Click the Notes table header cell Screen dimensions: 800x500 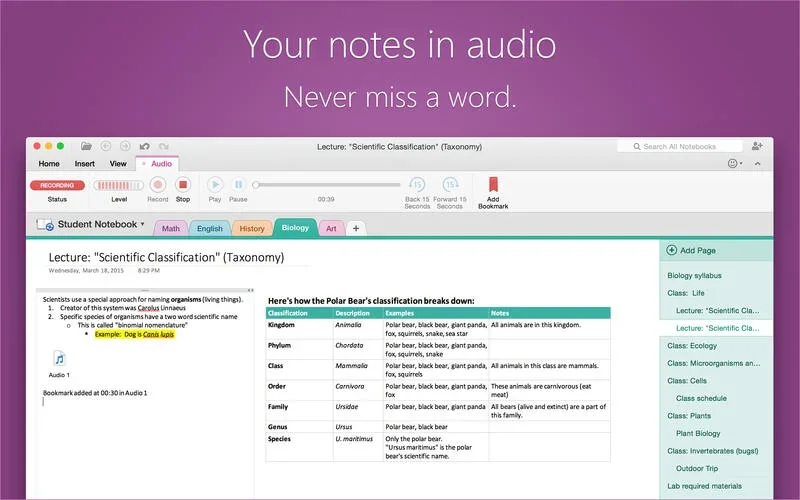coord(549,313)
